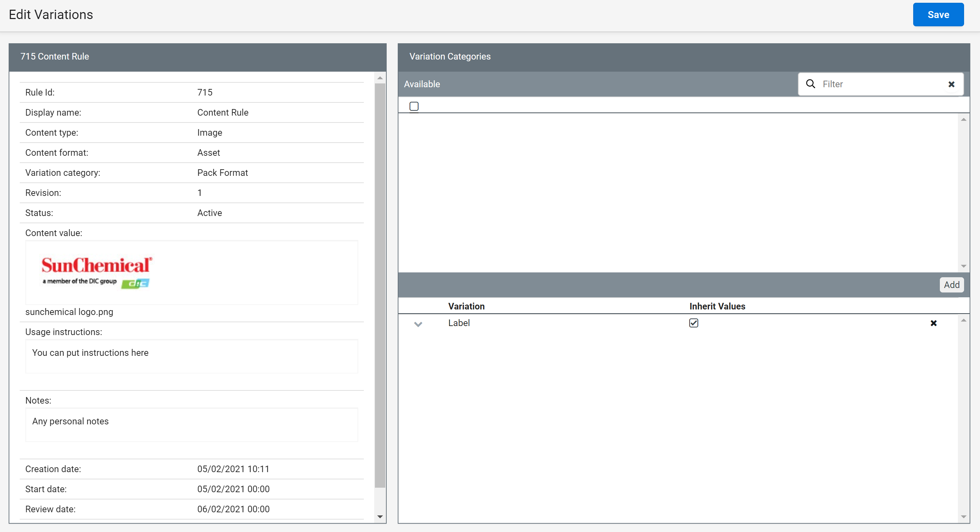The height and width of the screenshot is (532, 980).
Task: Tick the select-all checkbox under Available
Action: click(414, 106)
